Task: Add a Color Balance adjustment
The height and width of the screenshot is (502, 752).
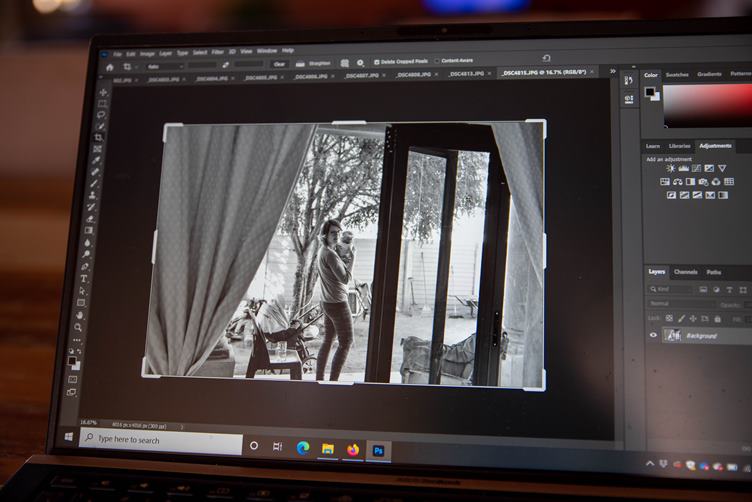Action: tap(678, 182)
